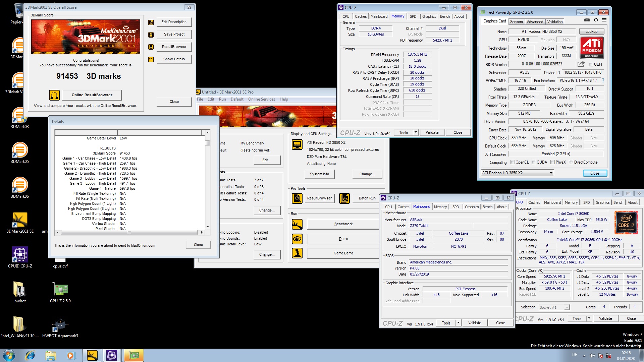Click the Windows Start orb
The image size is (644, 362).
point(9,355)
